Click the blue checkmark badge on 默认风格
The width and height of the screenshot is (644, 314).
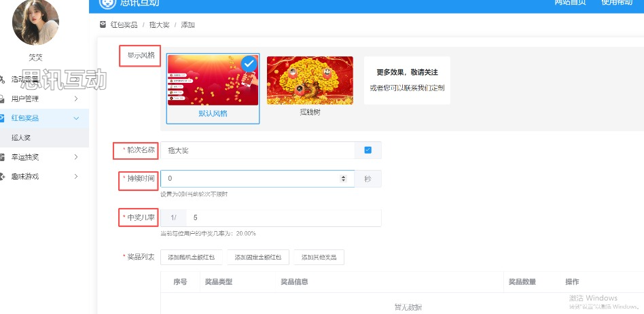(x=249, y=65)
